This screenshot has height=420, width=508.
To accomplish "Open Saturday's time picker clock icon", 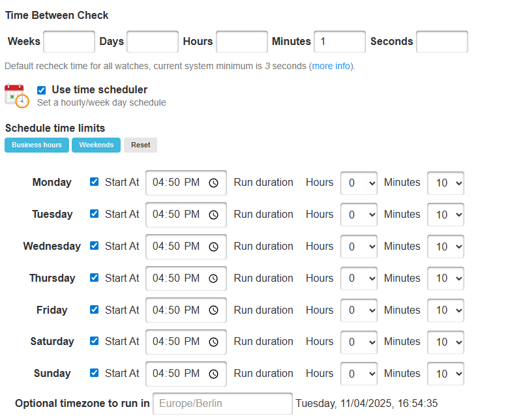I will pyautogui.click(x=213, y=342).
